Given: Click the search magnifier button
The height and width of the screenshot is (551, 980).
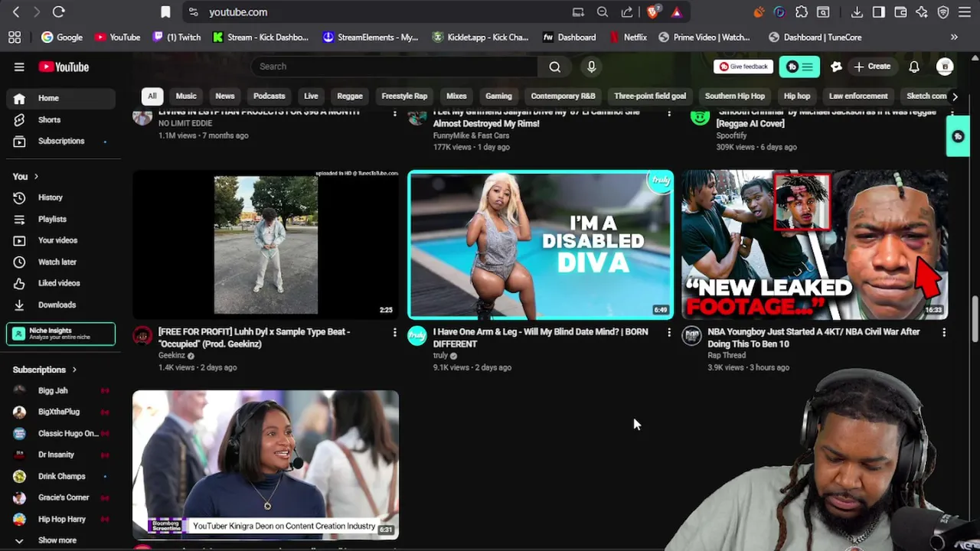Looking at the screenshot, I should [554, 67].
